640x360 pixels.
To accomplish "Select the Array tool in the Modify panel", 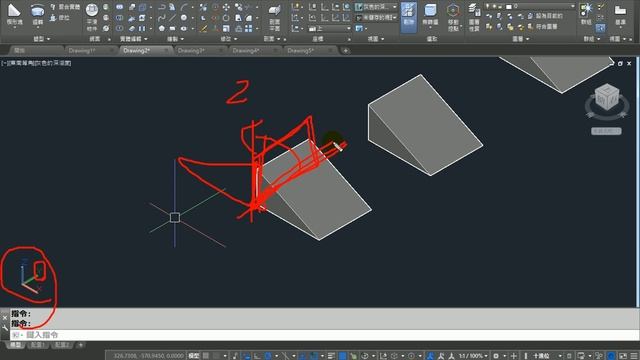I will pos(249,29).
